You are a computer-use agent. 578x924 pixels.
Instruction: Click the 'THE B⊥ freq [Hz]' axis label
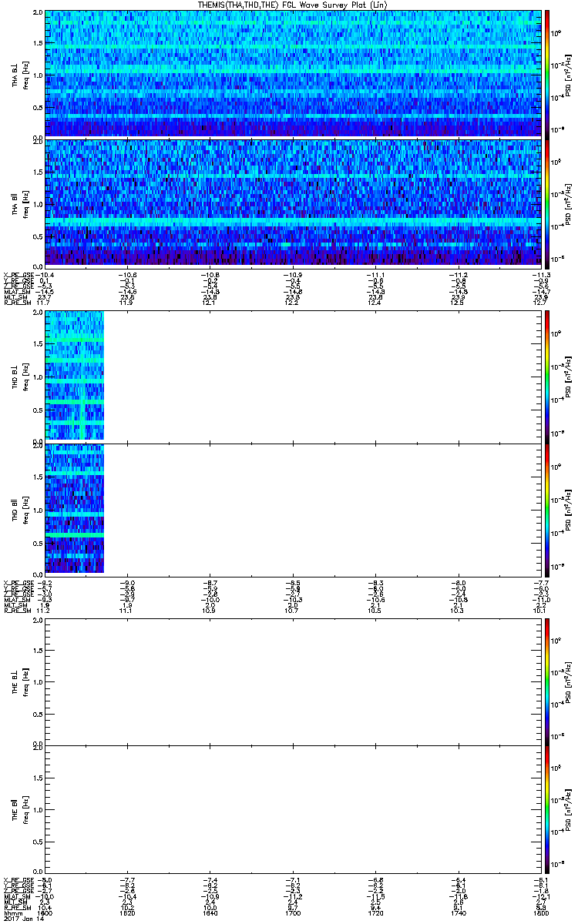[18, 681]
